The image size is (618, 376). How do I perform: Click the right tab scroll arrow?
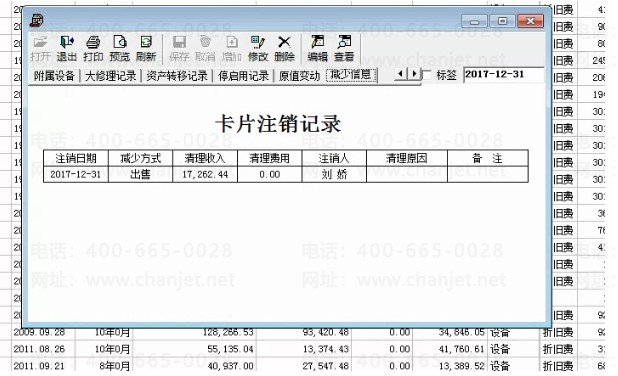pos(414,74)
